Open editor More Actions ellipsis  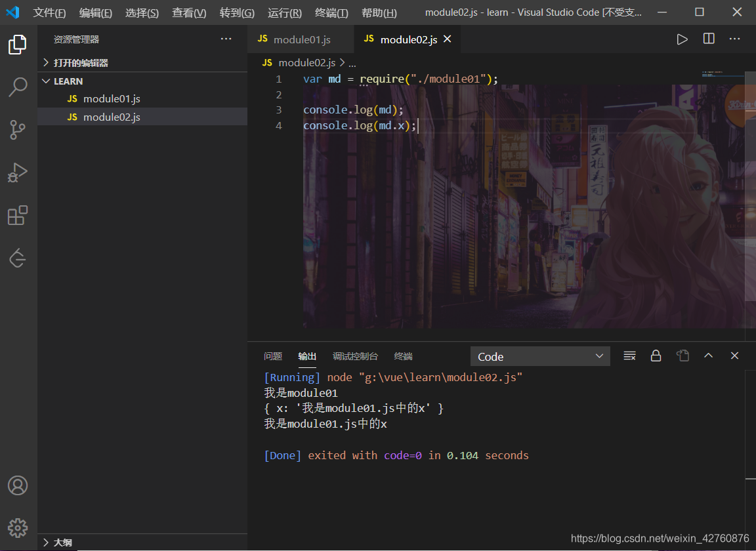(734, 39)
